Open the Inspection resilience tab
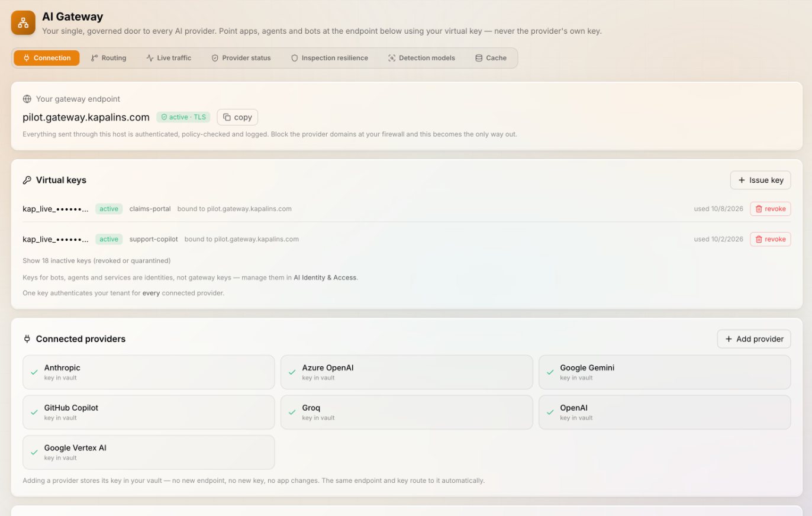The image size is (812, 516). coord(329,58)
